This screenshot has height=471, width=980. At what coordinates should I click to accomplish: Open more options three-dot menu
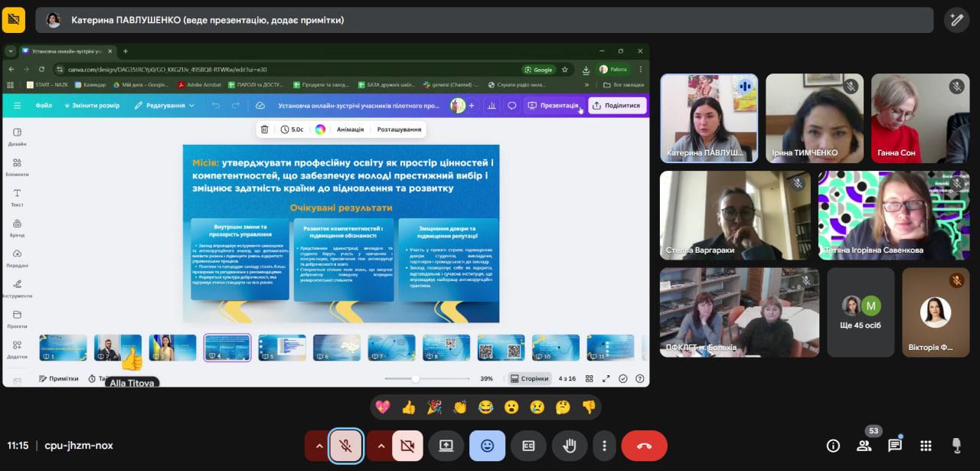point(605,446)
